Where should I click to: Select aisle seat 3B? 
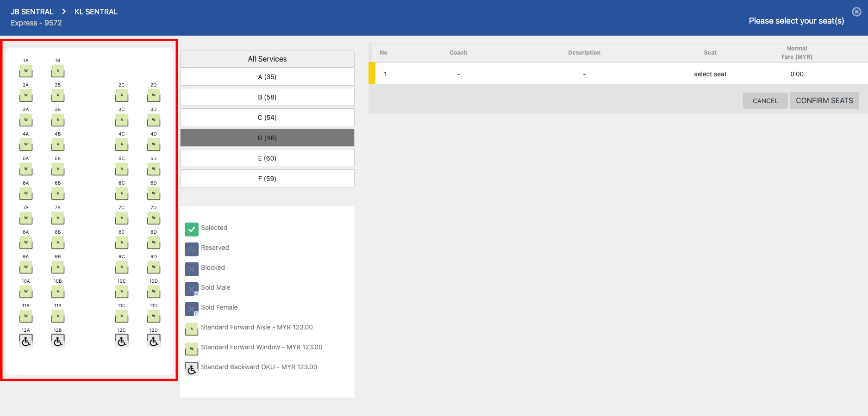58,120
